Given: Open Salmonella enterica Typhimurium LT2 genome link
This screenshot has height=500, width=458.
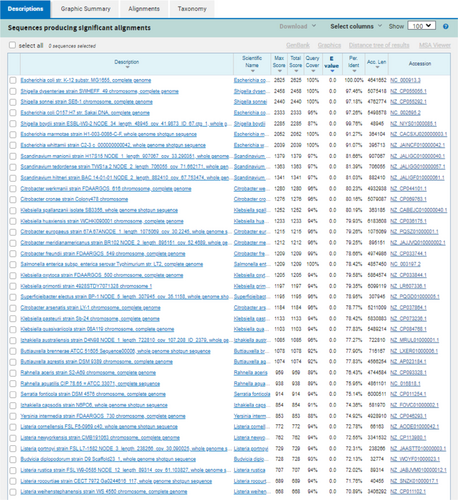Looking at the screenshot, I should pos(112,264).
